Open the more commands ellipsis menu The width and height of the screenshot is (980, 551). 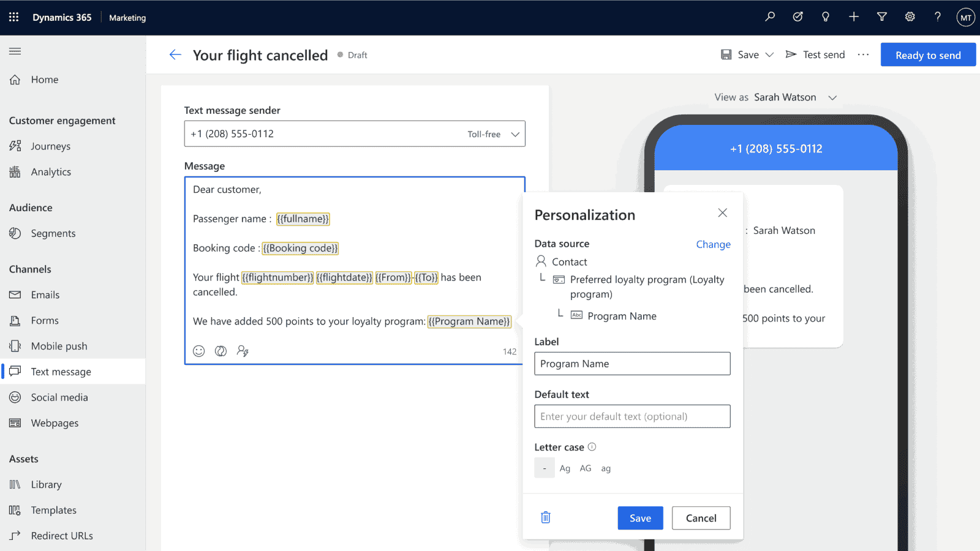click(x=863, y=54)
